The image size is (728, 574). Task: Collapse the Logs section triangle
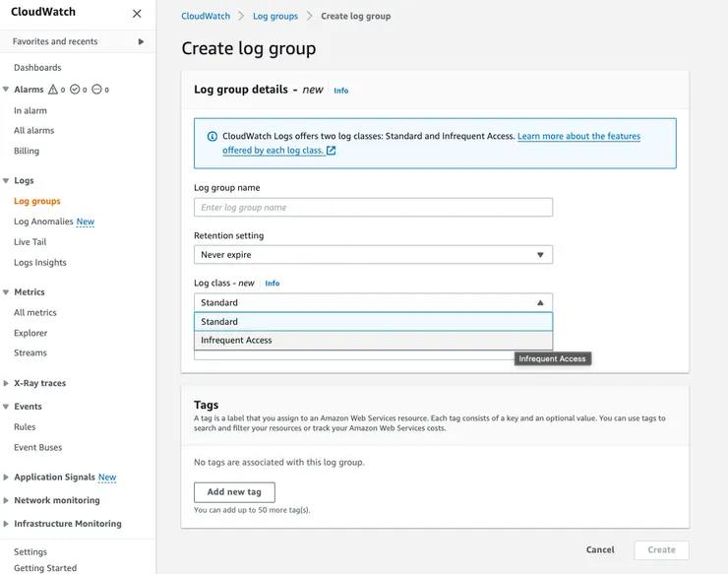click(6, 181)
